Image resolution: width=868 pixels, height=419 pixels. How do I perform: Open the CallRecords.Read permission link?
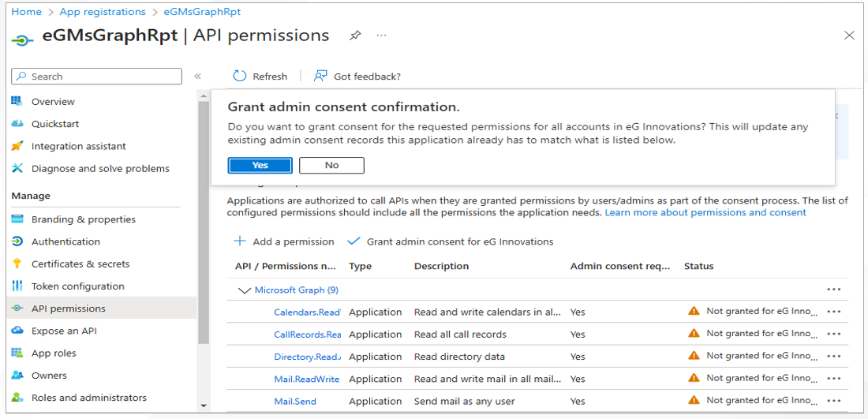point(307,335)
